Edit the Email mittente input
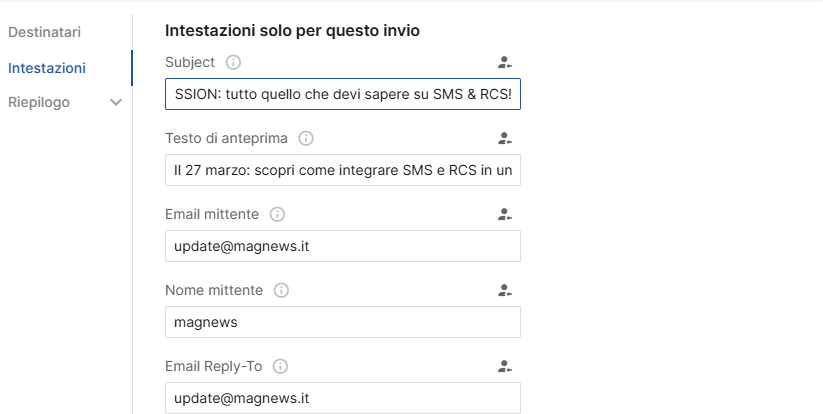 343,246
